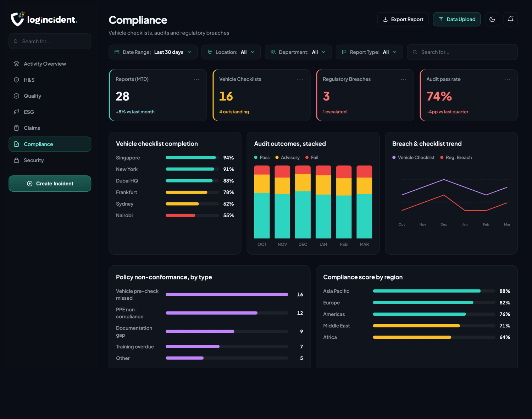Click the sidebar Search for field
Screen dimensions: 532x419
click(x=50, y=42)
